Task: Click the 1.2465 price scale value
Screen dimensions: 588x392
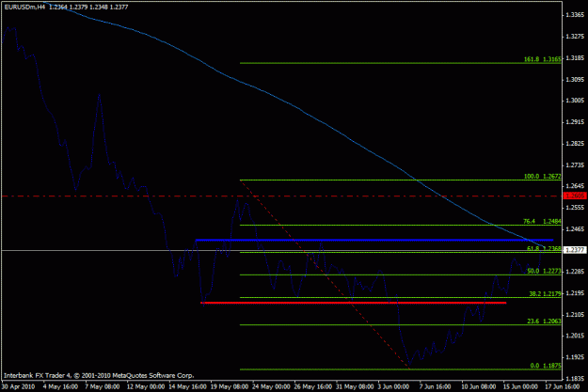Action: tap(575, 229)
